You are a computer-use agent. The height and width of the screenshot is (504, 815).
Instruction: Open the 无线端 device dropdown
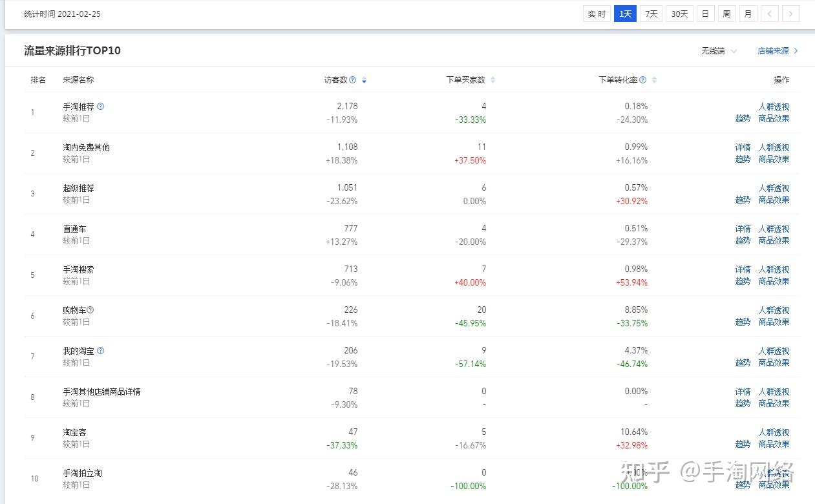pos(719,51)
